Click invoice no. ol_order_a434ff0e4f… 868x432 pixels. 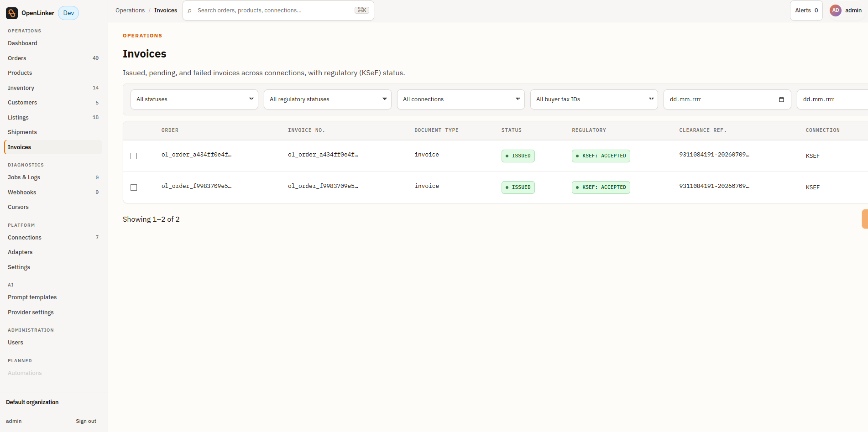pos(323,155)
